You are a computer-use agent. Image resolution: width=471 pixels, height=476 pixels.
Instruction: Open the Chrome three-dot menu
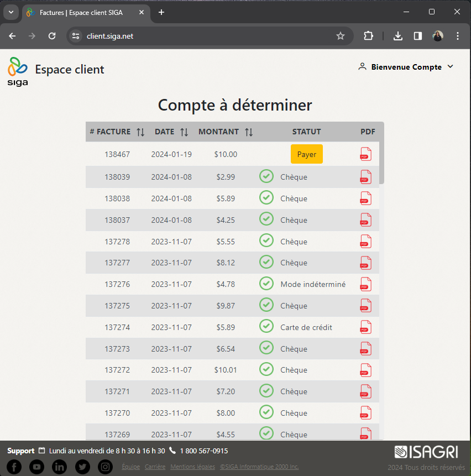[x=458, y=36]
